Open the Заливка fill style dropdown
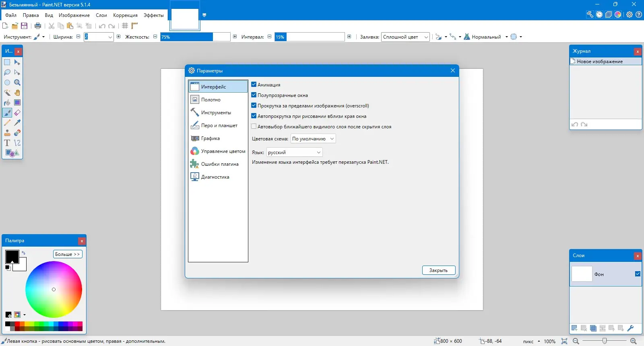This screenshot has width=644, height=346. click(405, 37)
